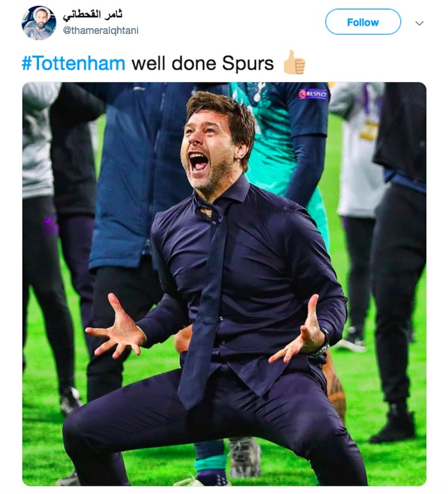Click the grey trainers on the grass
This screenshot has width=448, height=494.
click(244, 457)
